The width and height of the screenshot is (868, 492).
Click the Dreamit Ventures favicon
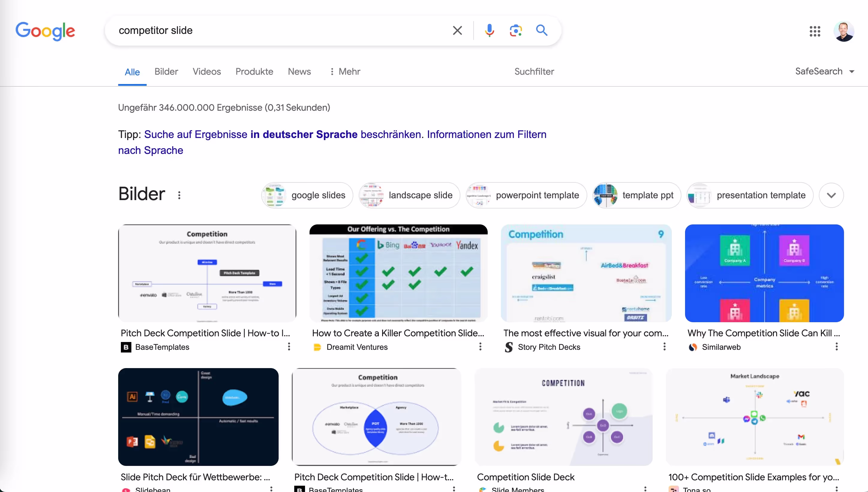point(317,347)
